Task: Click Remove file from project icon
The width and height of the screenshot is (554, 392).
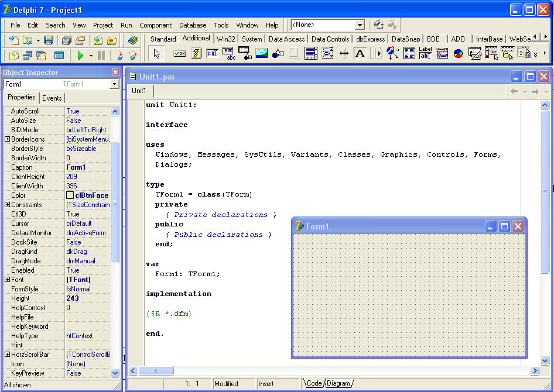Action: [112, 40]
